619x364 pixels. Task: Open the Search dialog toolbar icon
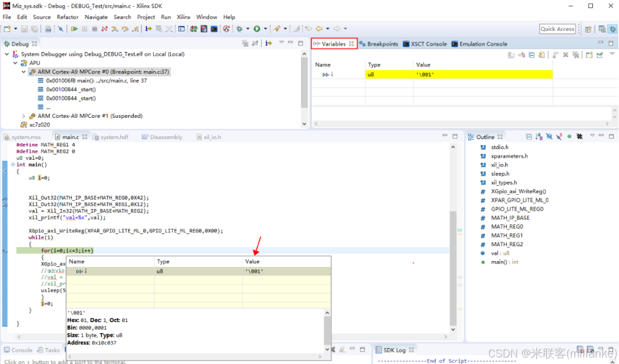point(61,28)
